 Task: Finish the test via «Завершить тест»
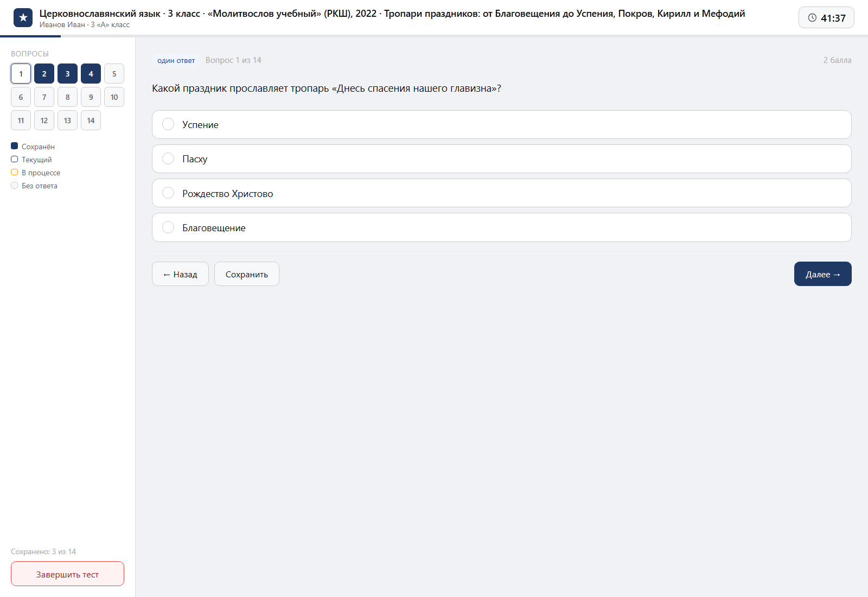pyautogui.click(x=67, y=574)
